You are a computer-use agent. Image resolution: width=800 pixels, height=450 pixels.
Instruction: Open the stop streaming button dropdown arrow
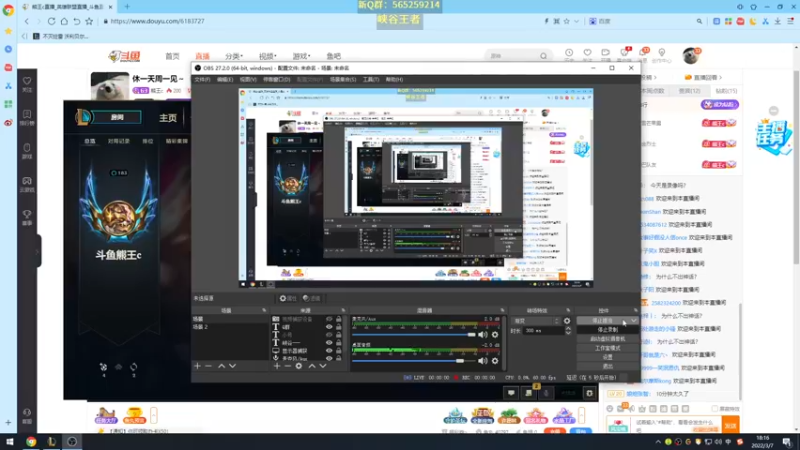pyautogui.click(x=633, y=320)
